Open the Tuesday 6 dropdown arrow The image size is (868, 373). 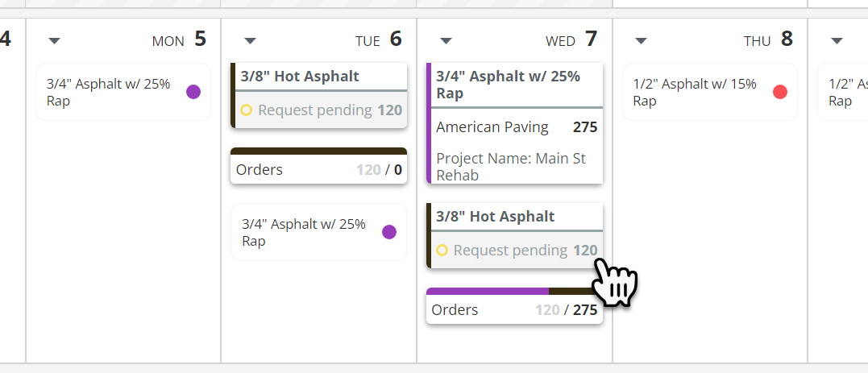(250, 41)
